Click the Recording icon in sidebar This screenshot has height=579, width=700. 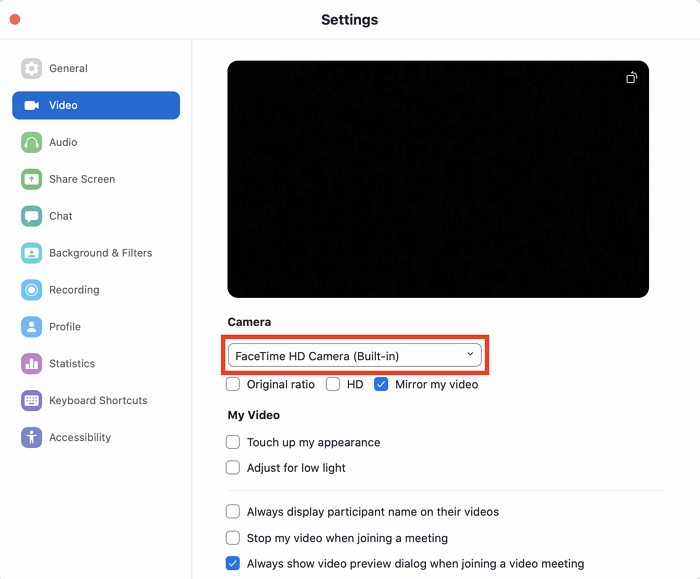point(32,290)
